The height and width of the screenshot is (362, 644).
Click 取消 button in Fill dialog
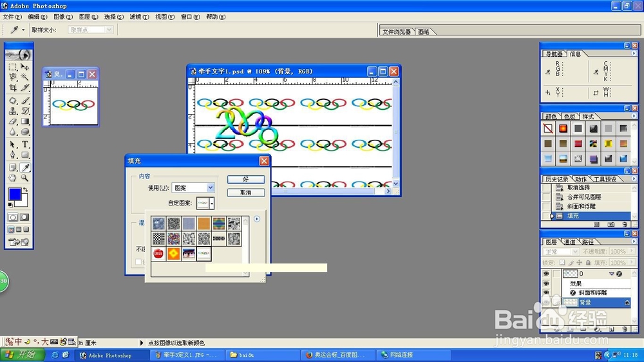tap(245, 193)
